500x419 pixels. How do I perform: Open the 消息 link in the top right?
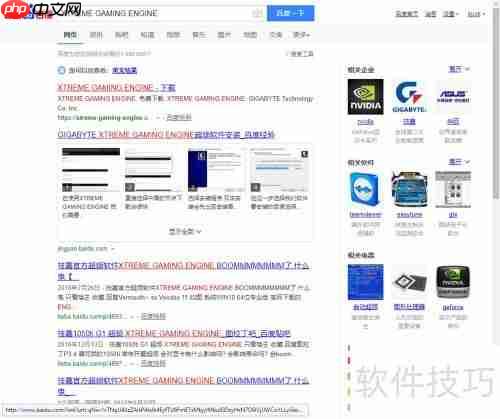click(x=430, y=14)
